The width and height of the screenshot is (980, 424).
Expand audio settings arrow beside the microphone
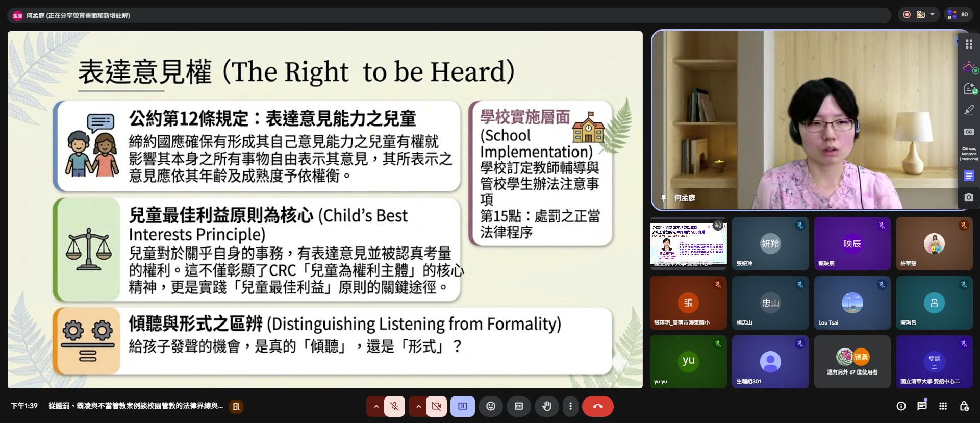pyautogui.click(x=376, y=406)
